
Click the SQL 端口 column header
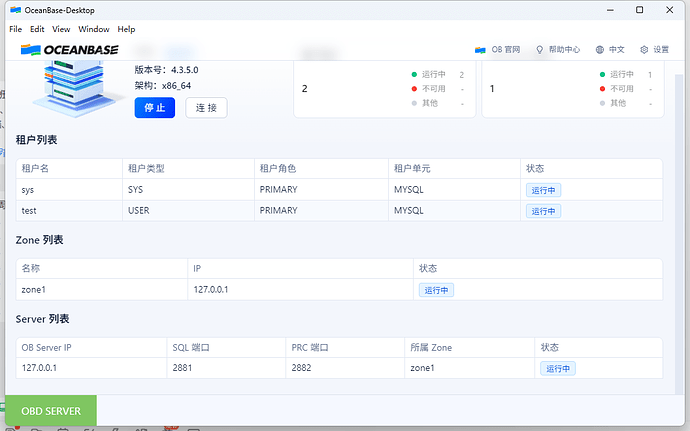226,348
